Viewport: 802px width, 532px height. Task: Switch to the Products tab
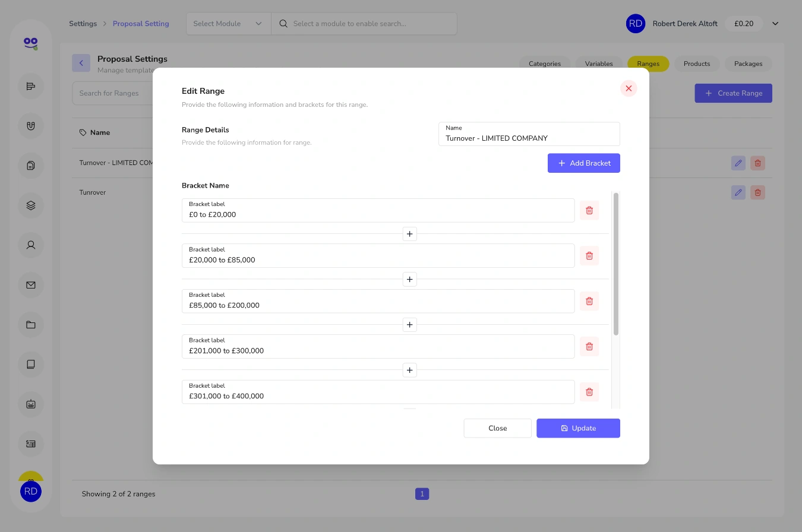(x=697, y=64)
